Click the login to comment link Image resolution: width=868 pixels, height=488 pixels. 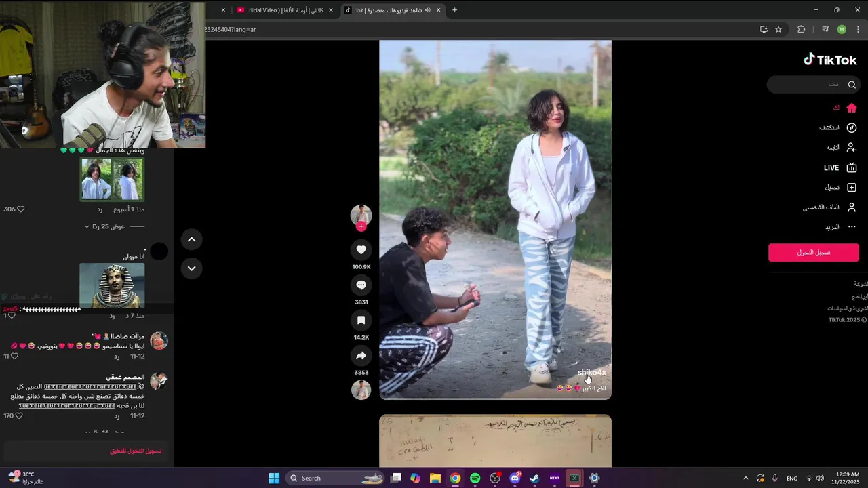[x=136, y=451]
